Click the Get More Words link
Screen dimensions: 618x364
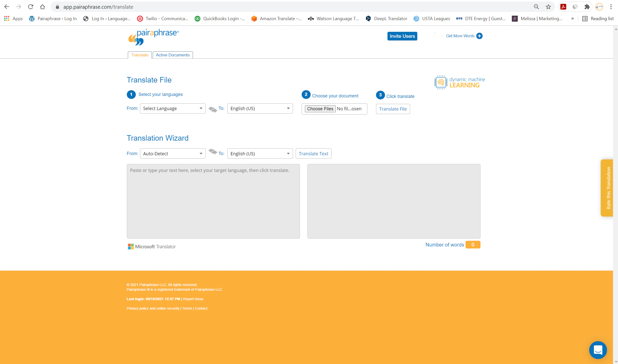point(460,36)
